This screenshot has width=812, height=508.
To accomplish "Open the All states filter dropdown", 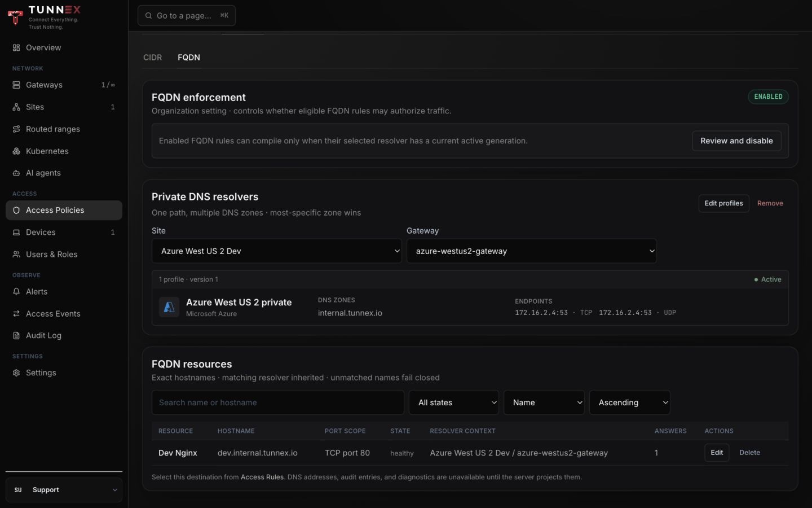I will tap(454, 402).
